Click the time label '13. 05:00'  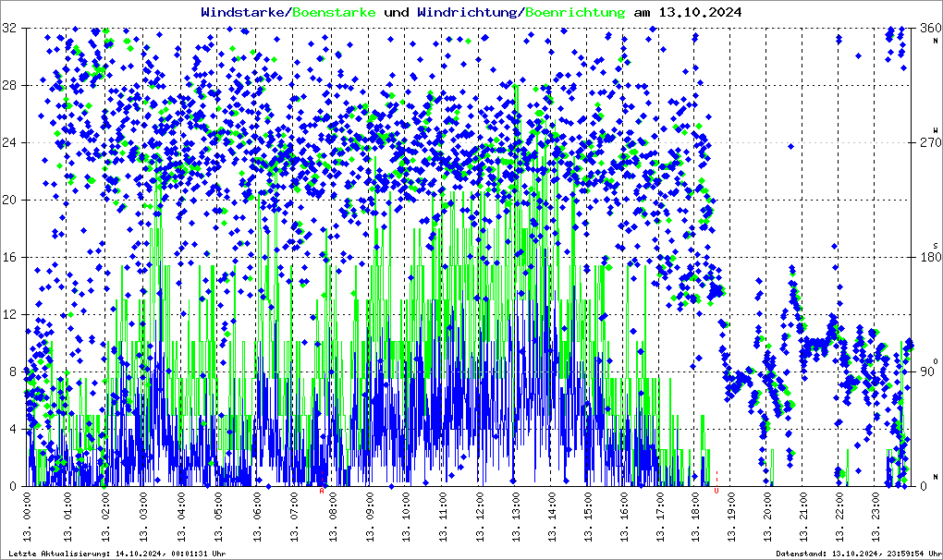tap(219, 517)
